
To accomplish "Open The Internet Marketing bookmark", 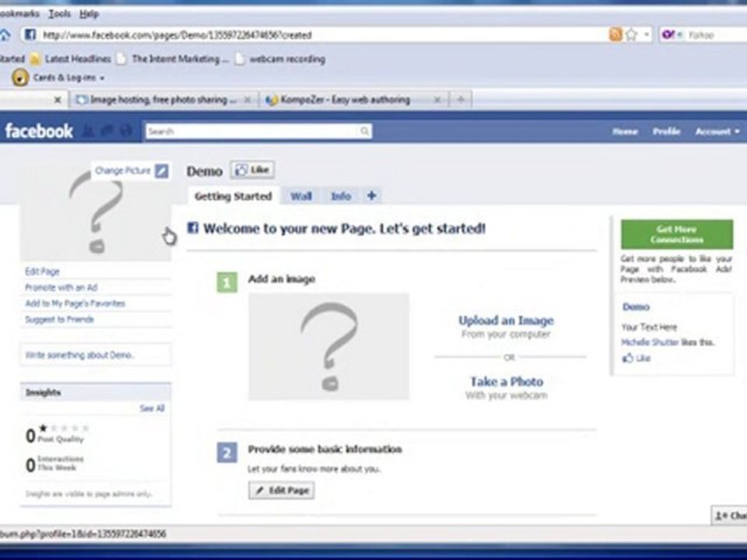I will point(174,59).
